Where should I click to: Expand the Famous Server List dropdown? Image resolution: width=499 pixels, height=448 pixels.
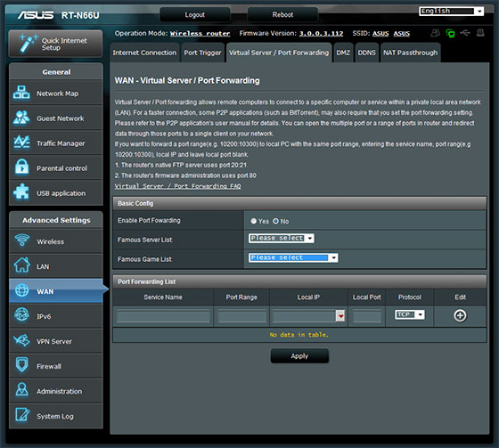[282, 238]
